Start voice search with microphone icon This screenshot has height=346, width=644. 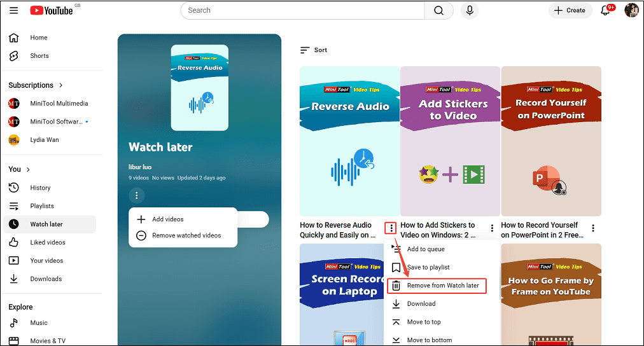(x=470, y=10)
